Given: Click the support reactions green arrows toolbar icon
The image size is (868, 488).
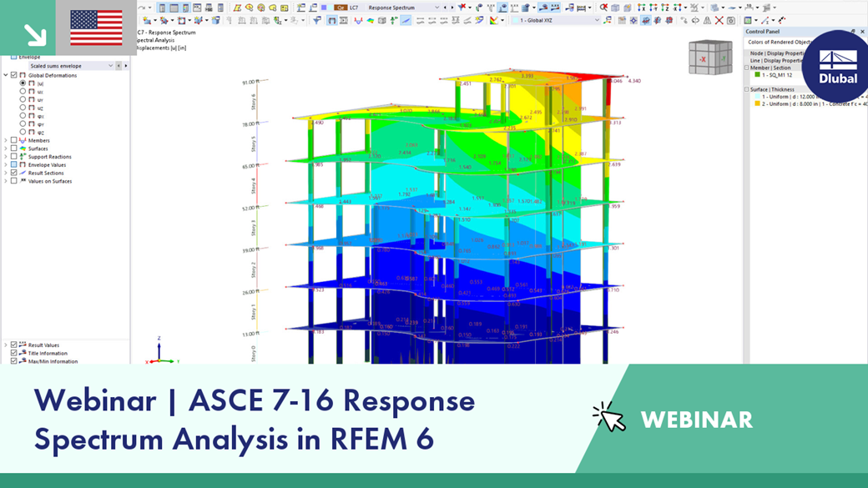Looking at the screenshot, I should (394, 21).
